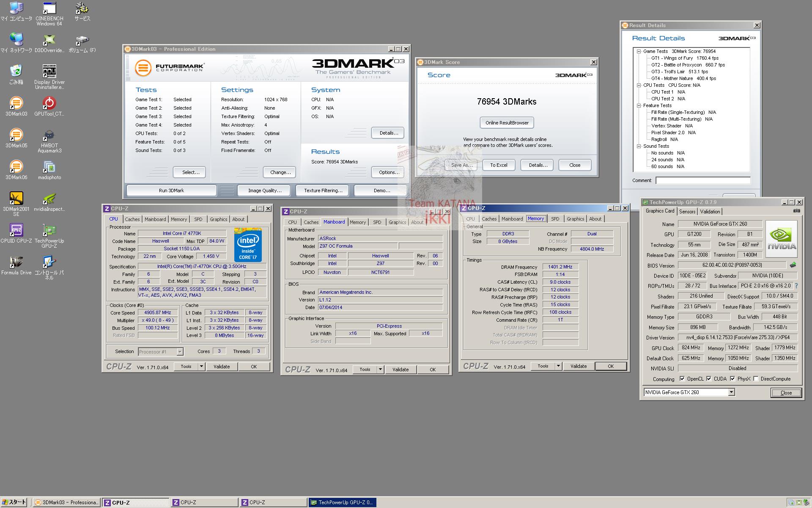Click Validate in the Memory CPU-Z window
812x508 pixels.
pos(578,366)
